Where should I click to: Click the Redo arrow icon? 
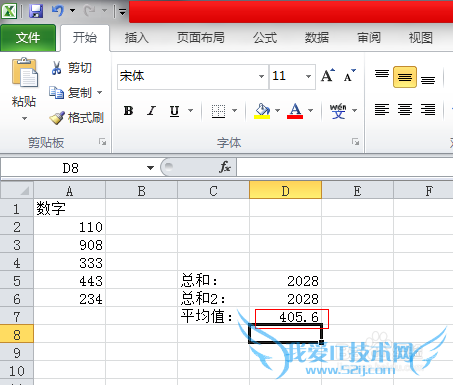click(x=89, y=11)
